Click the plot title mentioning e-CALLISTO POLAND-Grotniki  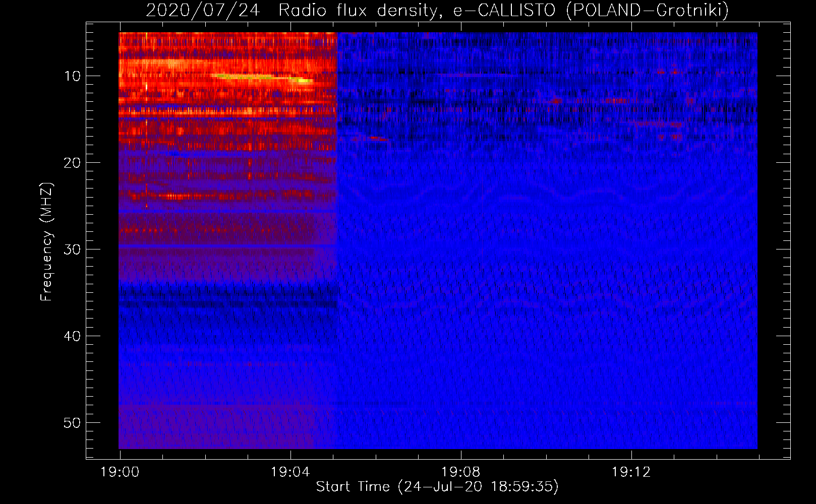[x=437, y=10]
